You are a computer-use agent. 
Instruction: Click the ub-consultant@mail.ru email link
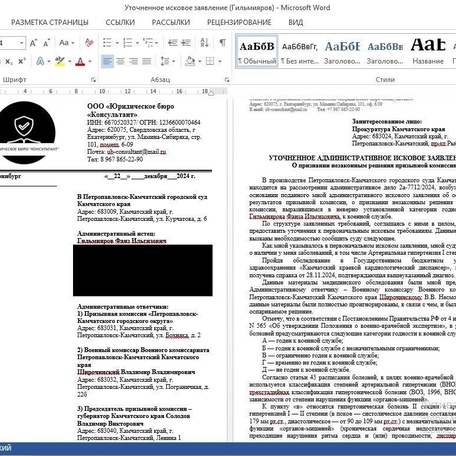[137, 152]
